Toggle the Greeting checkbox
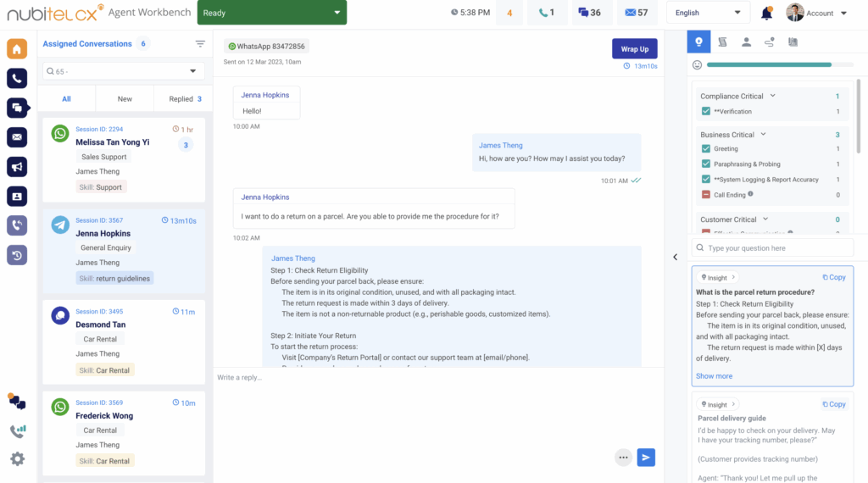This screenshot has width=868, height=483. click(706, 149)
